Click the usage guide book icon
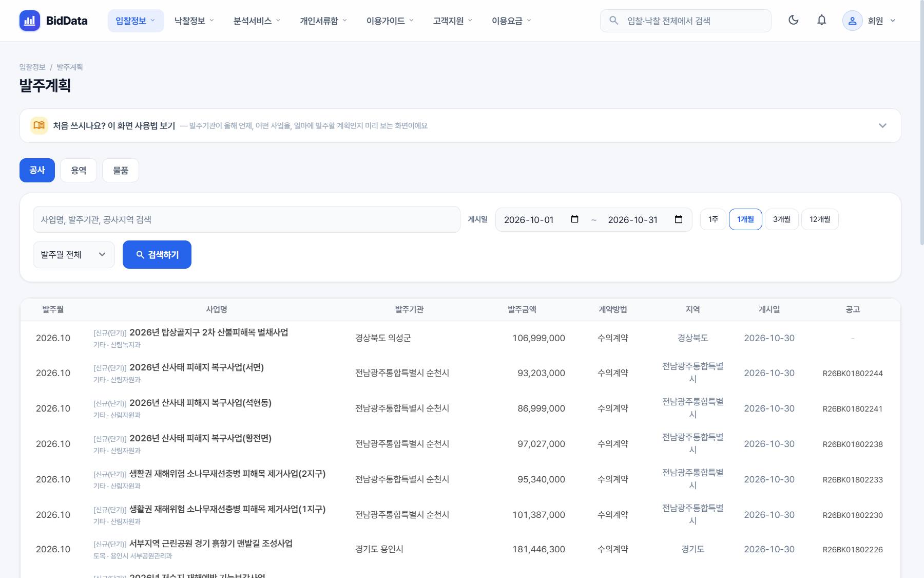 39,125
